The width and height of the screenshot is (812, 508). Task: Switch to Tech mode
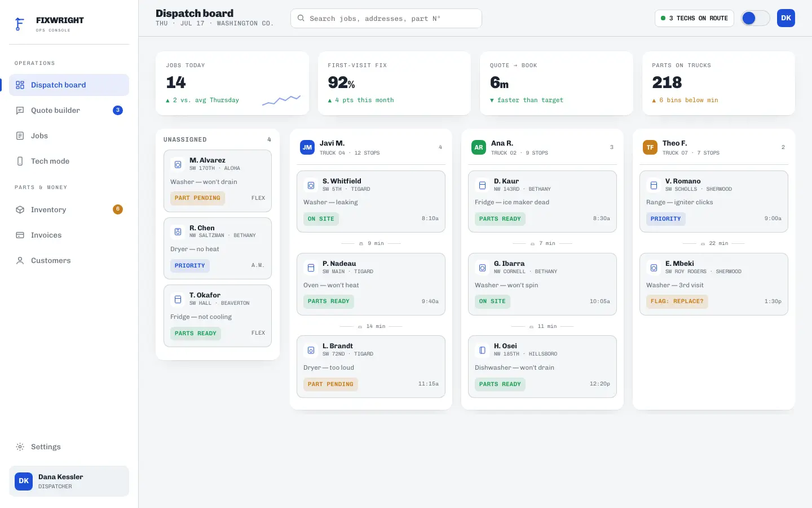coord(69,161)
